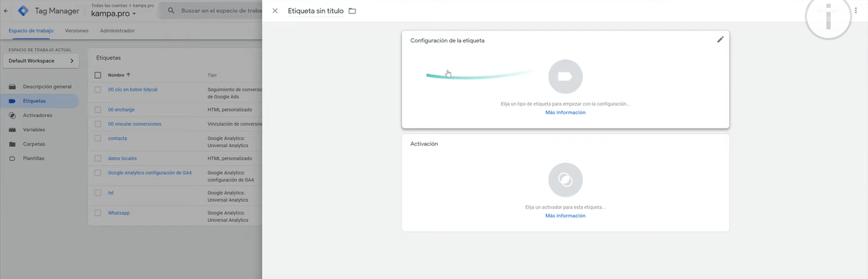Open the contacta tag
The image size is (868, 279).
117,138
